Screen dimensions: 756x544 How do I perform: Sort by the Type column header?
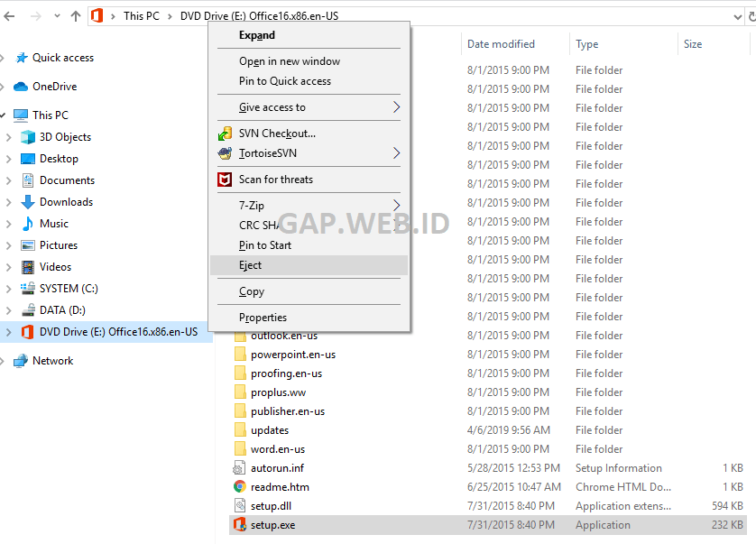coord(586,44)
